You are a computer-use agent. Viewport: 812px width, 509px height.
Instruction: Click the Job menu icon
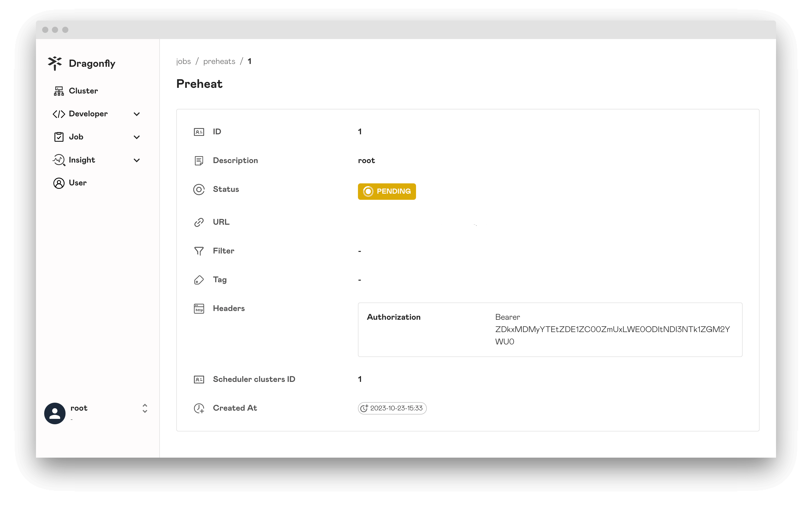tap(58, 136)
